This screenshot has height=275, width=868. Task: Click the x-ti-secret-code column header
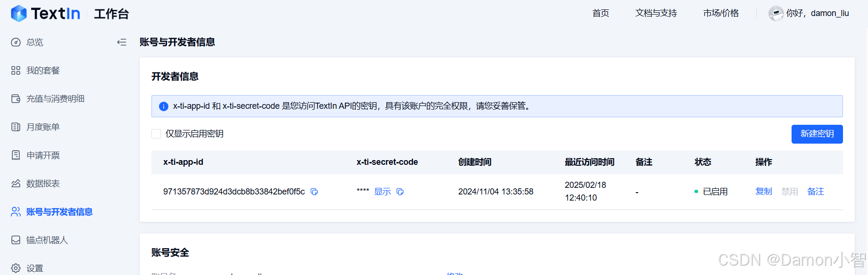(387, 162)
